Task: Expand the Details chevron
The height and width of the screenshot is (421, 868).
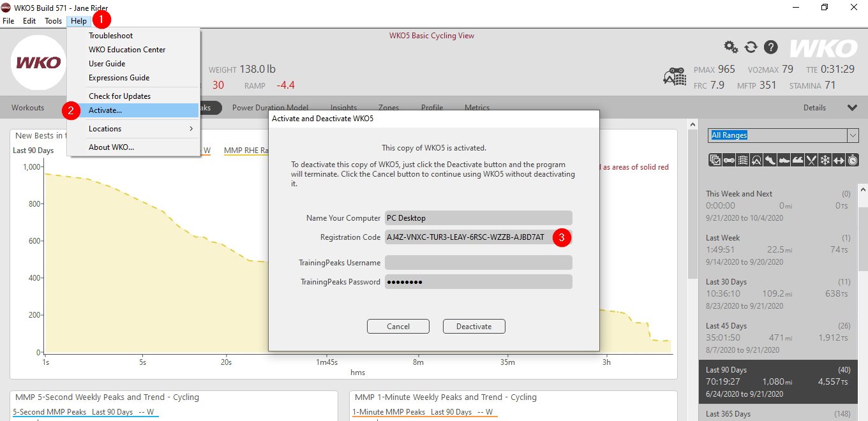Action: (x=851, y=108)
